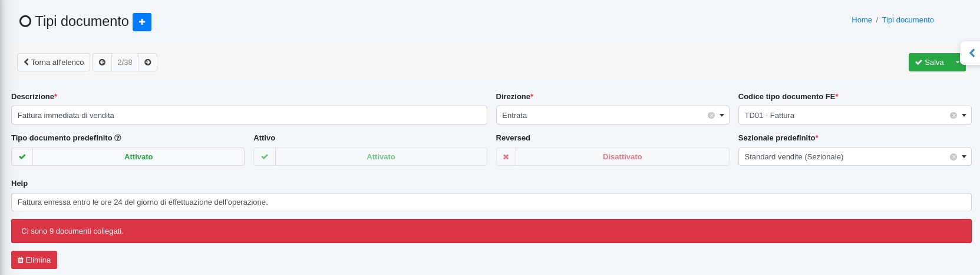Open the Home breadcrumb link
Viewport: 980px width, 275px height.
[x=861, y=20]
